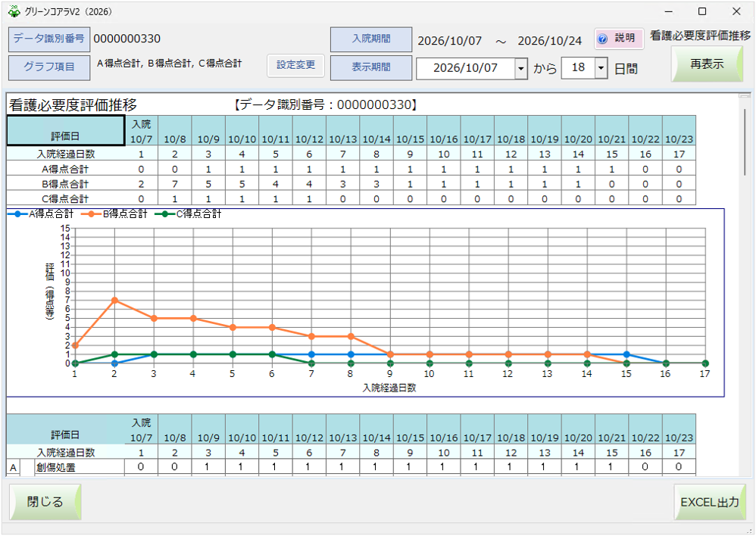756x536 pixels.
Task: Expand the 18 days count dropdown
Action: [601, 68]
